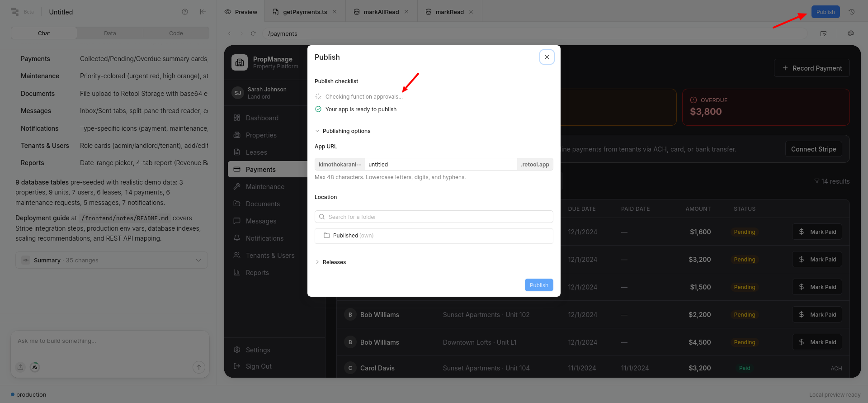
Task: Click Mark Paid for the $2,200 payment
Action: coord(817,315)
